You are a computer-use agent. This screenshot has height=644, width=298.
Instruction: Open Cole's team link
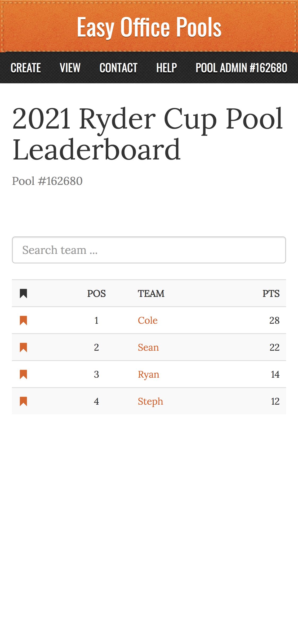(148, 320)
